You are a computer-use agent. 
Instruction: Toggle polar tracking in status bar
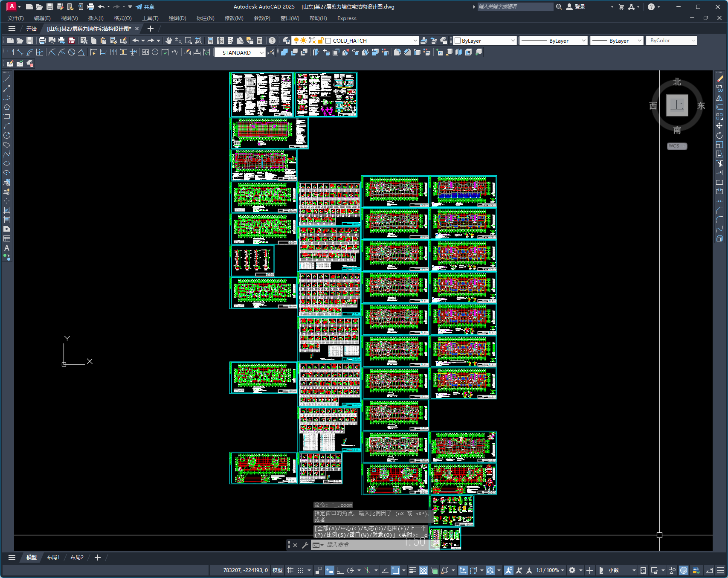pyautogui.click(x=351, y=570)
